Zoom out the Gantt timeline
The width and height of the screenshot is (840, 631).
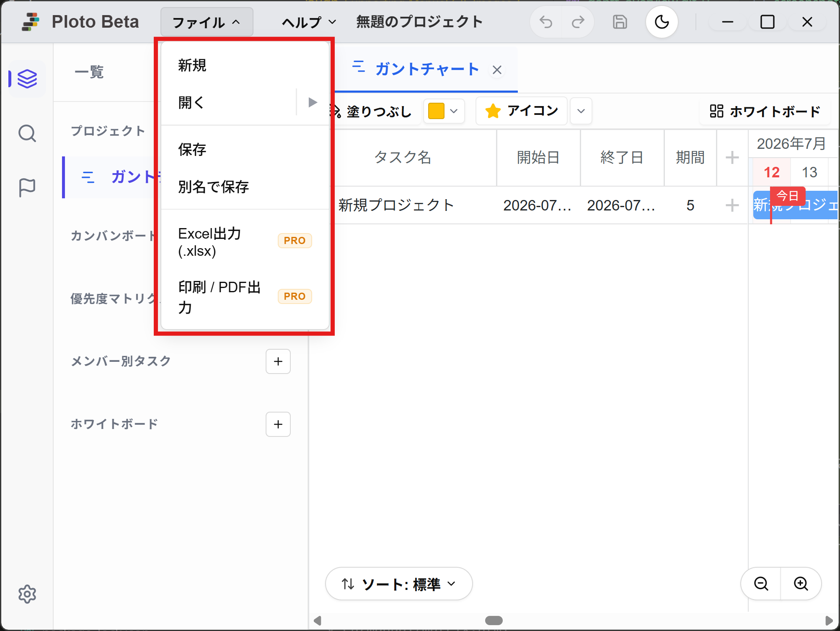tap(761, 584)
